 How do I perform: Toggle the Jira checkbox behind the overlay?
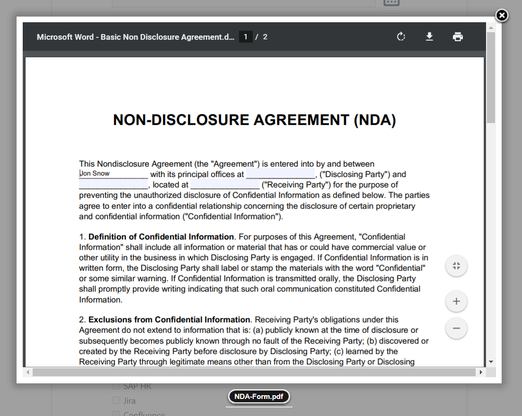pos(116,400)
